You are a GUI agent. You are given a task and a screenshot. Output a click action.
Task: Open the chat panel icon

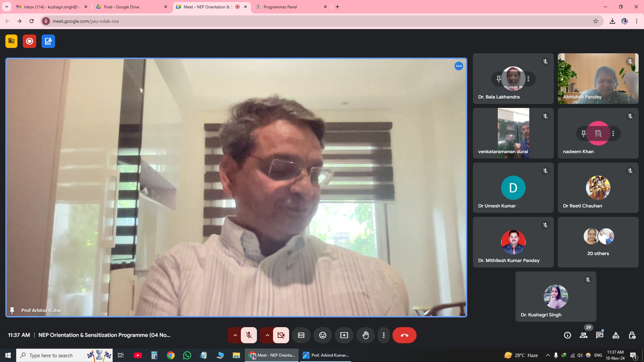(x=600, y=335)
